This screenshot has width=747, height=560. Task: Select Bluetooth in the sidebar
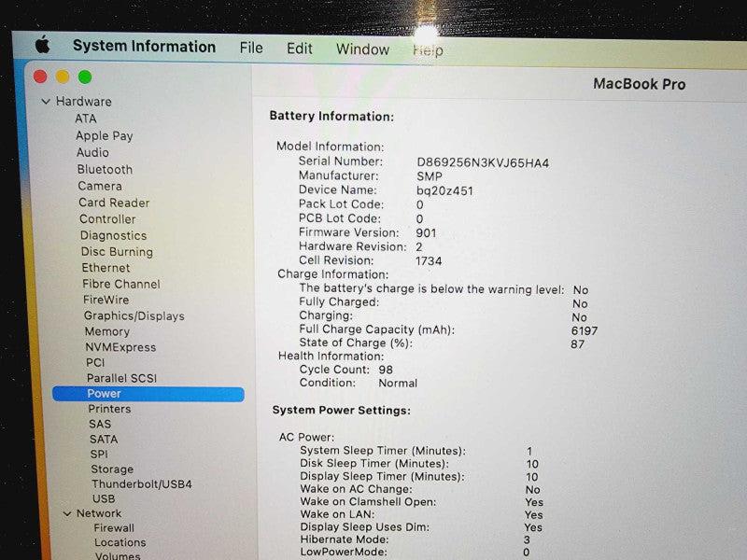pyautogui.click(x=105, y=170)
